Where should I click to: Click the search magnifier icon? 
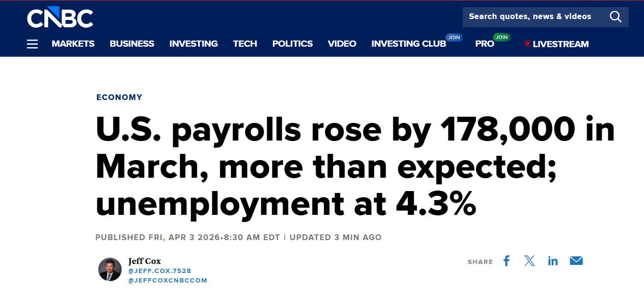(x=615, y=17)
